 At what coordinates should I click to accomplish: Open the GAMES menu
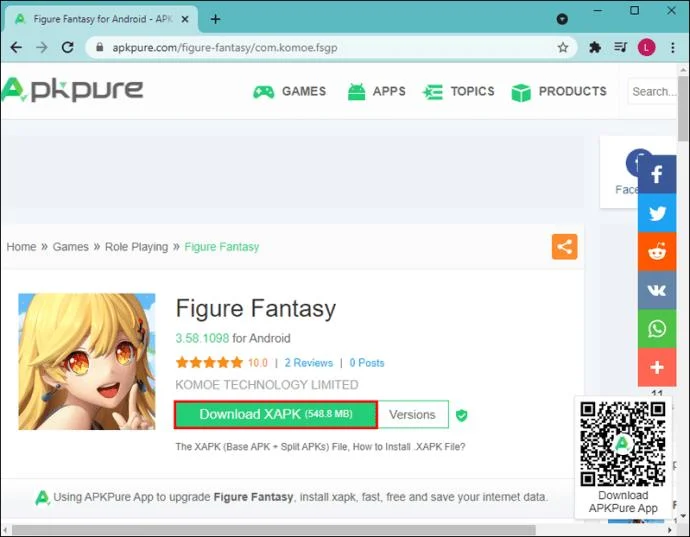290,92
